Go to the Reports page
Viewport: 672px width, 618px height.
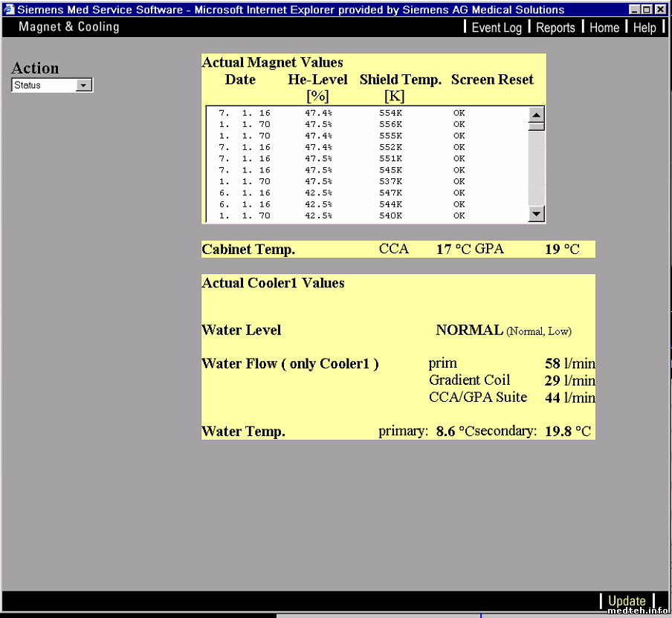[x=555, y=27]
